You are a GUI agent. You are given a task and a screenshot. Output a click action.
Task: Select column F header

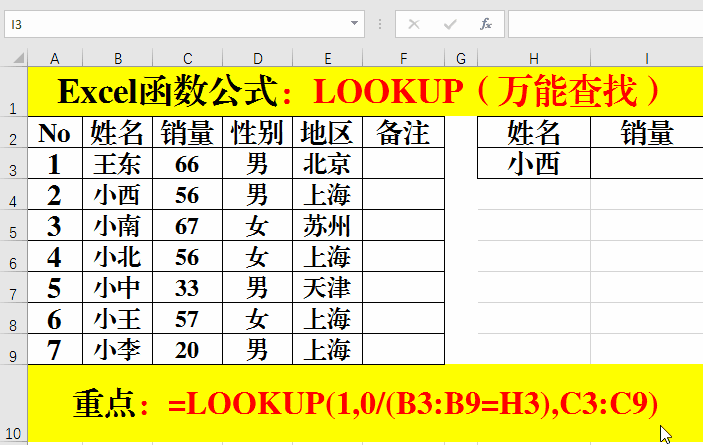pyautogui.click(x=403, y=58)
